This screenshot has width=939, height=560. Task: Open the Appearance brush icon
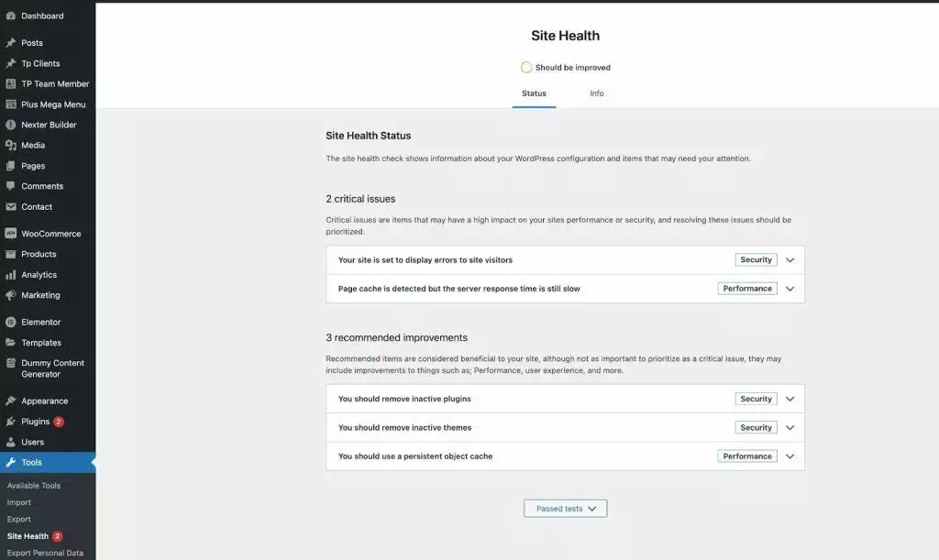point(11,401)
